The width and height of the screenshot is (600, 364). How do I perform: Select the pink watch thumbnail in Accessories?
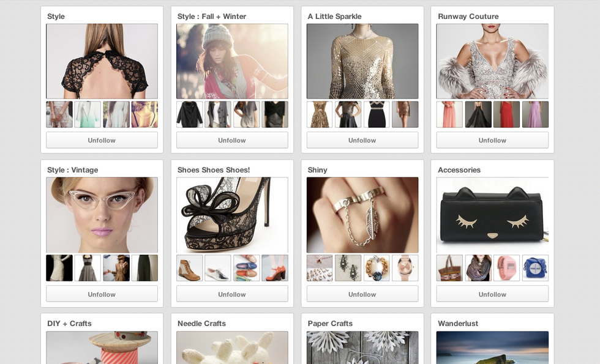coord(506,268)
